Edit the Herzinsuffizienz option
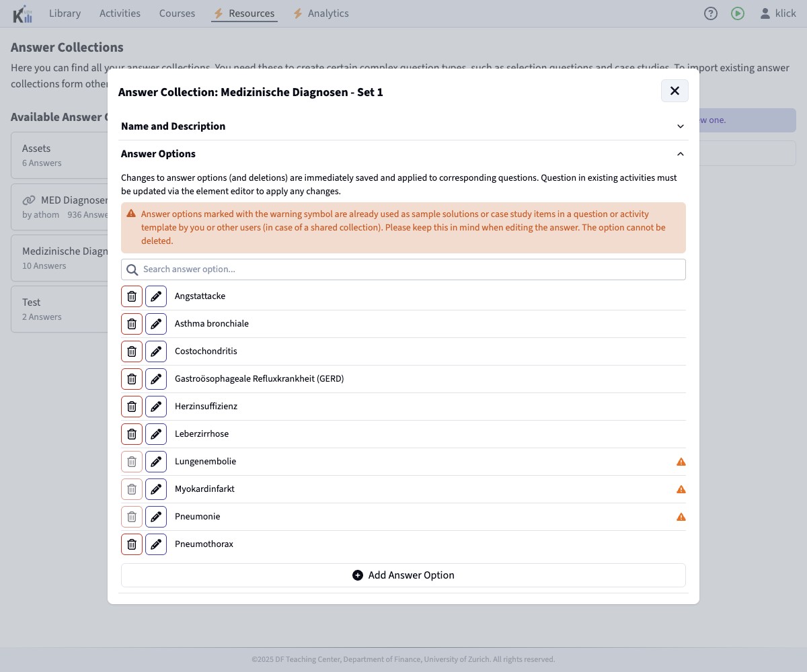 [156, 407]
